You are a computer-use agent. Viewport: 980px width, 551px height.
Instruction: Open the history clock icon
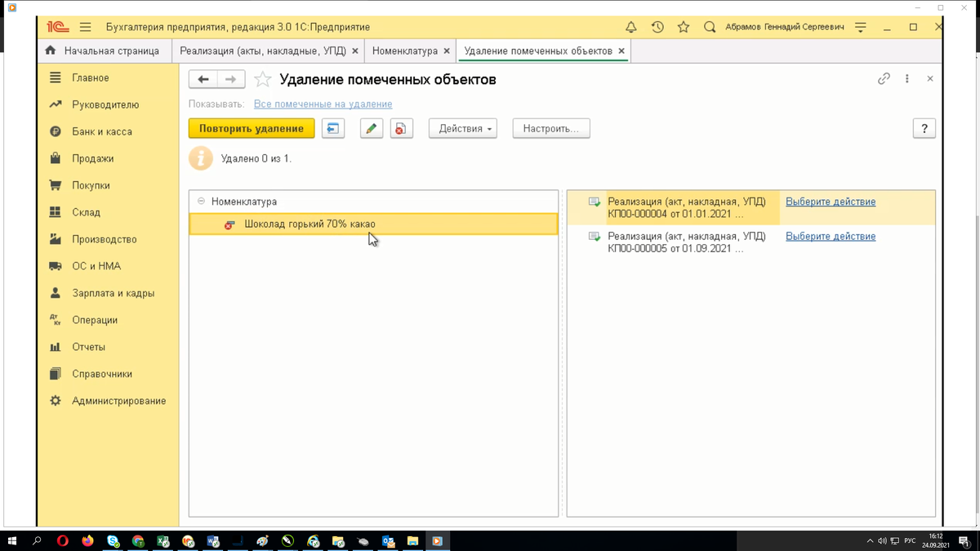pyautogui.click(x=657, y=27)
